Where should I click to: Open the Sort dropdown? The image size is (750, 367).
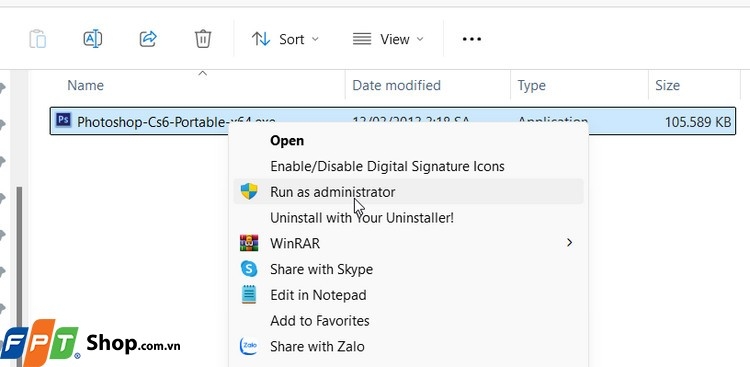(285, 39)
